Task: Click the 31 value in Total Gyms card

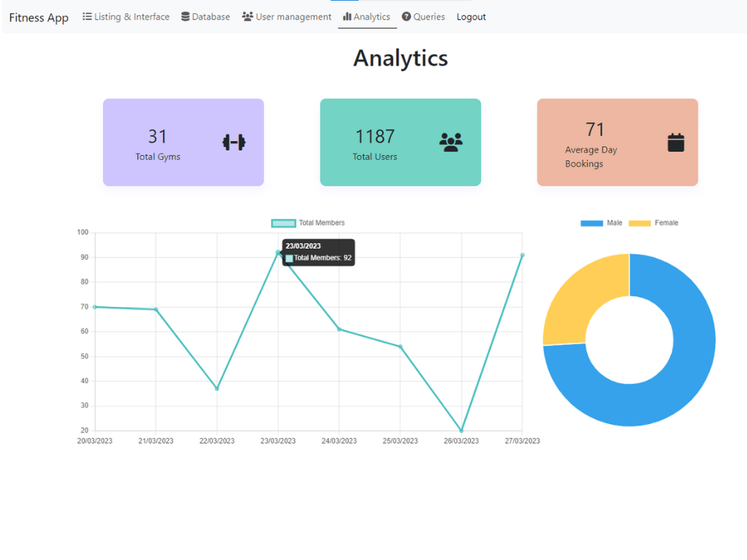Action: (158, 137)
